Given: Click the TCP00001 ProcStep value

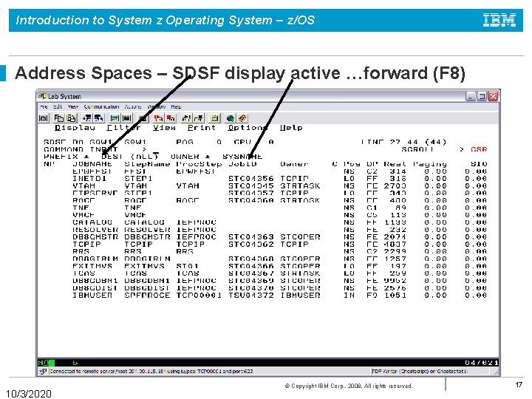Looking at the screenshot, I should tap(199, 295).
